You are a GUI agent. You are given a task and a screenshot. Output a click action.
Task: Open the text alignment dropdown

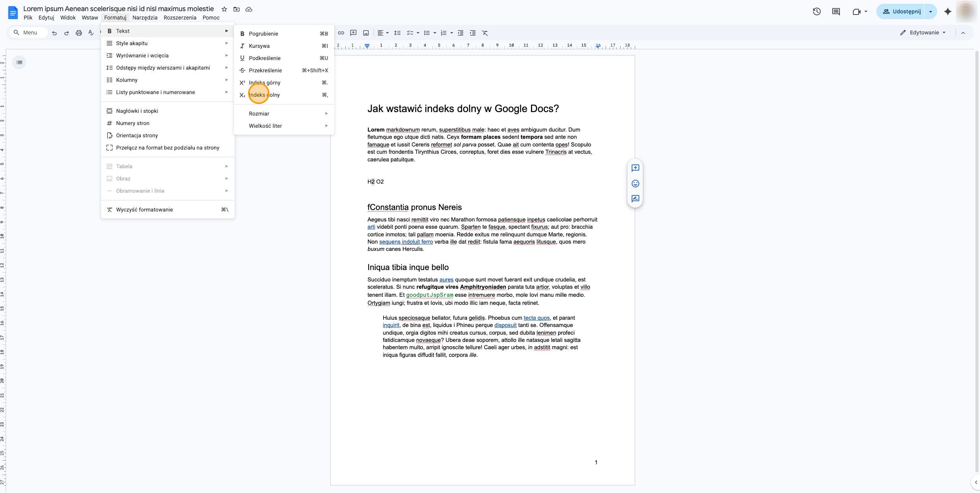[x=383, y=33]
